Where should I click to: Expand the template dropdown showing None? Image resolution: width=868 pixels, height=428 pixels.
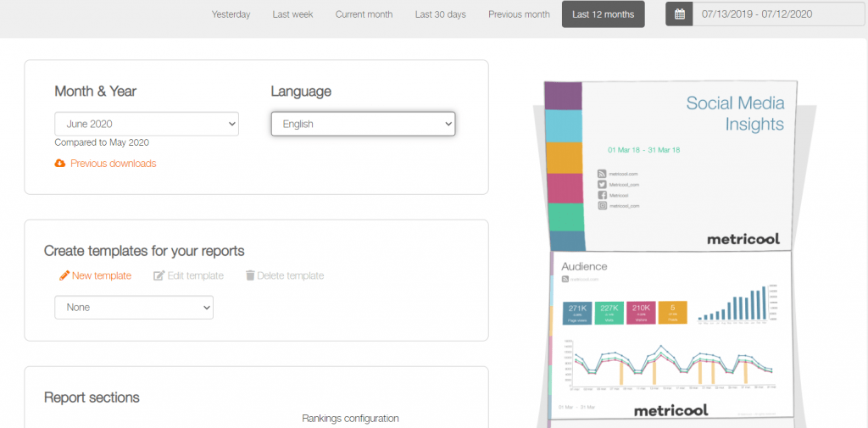134,307
